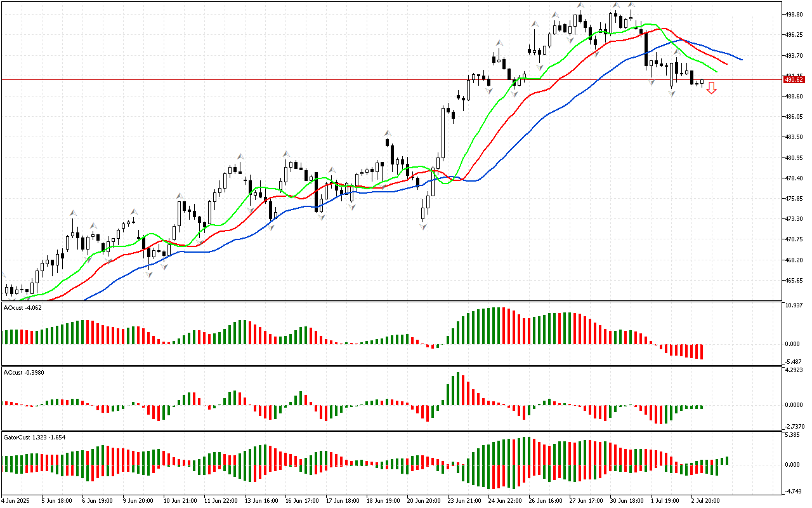Click the fractal arrow below the 20 Jun low

click(423, 226)
